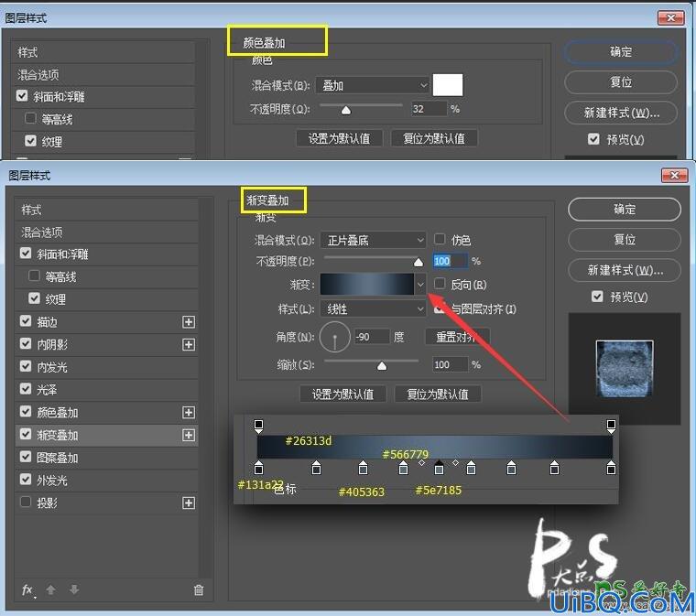The width and height of the screenshot is (696, 616).
Task: Toggle 纹理 checkbox in lower dialog
Action: [34, 298]
